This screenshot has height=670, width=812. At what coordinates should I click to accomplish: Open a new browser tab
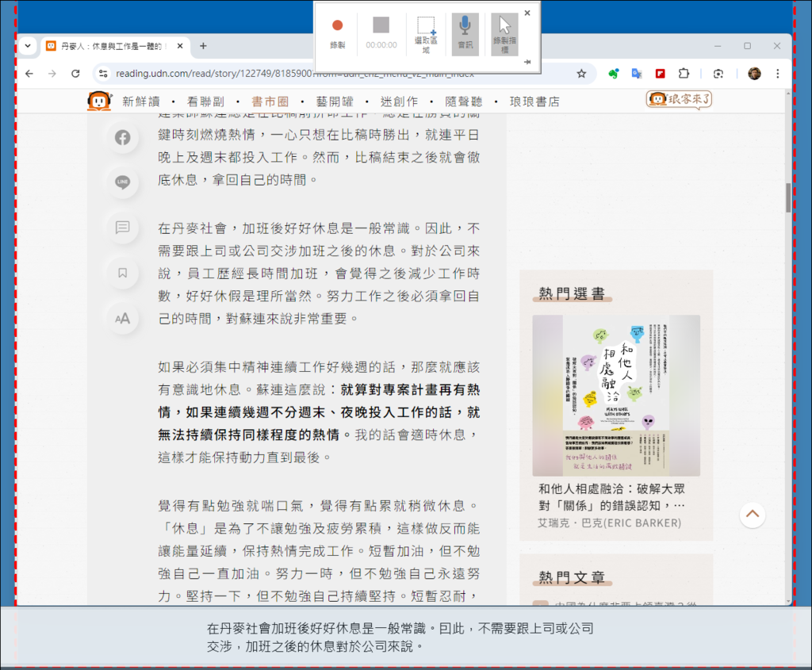[203, 45]
